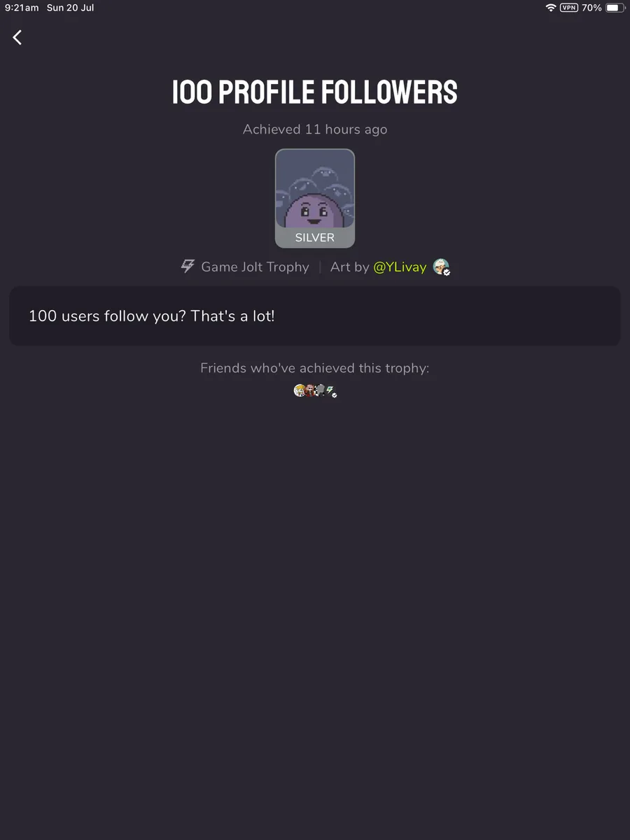Viewport: 630px width, 840px height.
Task: Tap the Friends who've achieved this trophy heading
Action: 315,368
